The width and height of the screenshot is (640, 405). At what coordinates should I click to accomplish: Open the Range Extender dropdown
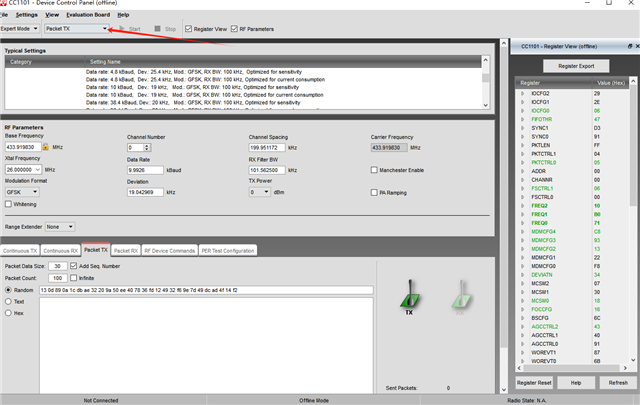click(60, 227)
